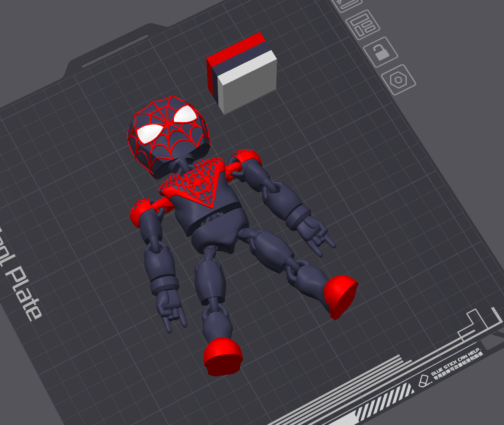Click the white eye nearest the prime tower
The image size is (504, 425).
(x=185, y=115)
